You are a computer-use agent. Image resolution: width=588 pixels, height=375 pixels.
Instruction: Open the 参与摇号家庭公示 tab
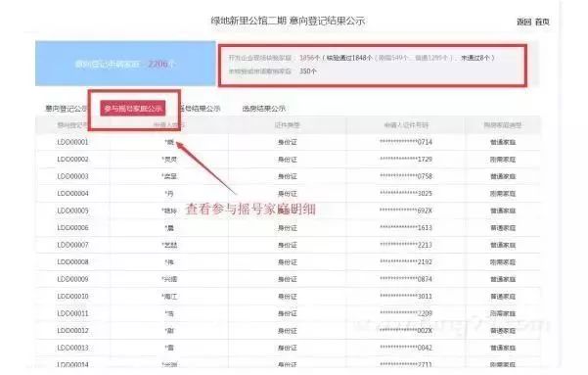tap(133, 109)
